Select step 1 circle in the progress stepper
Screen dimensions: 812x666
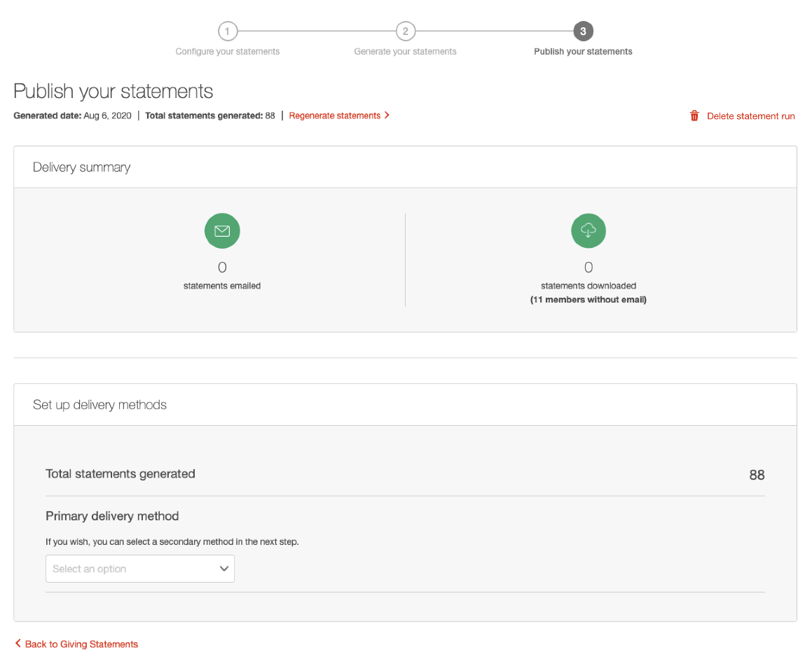pyautogui.click(x=228, y=31)
